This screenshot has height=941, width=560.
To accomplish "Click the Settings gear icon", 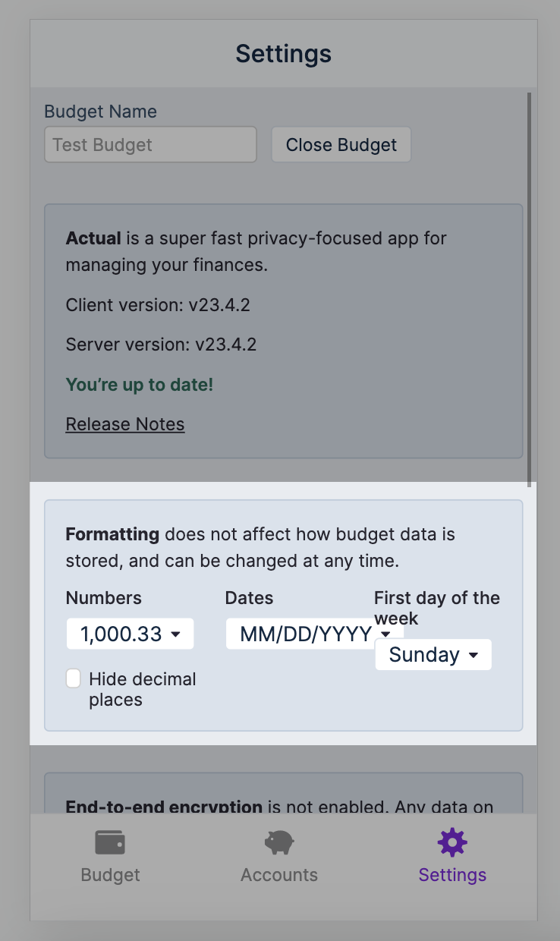I will click(452, 842).
